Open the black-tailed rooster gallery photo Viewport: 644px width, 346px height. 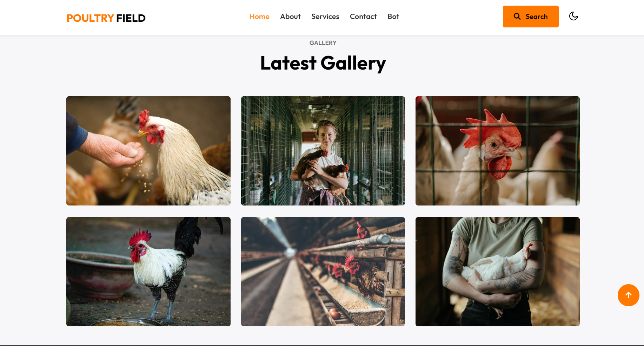point(148,272)
